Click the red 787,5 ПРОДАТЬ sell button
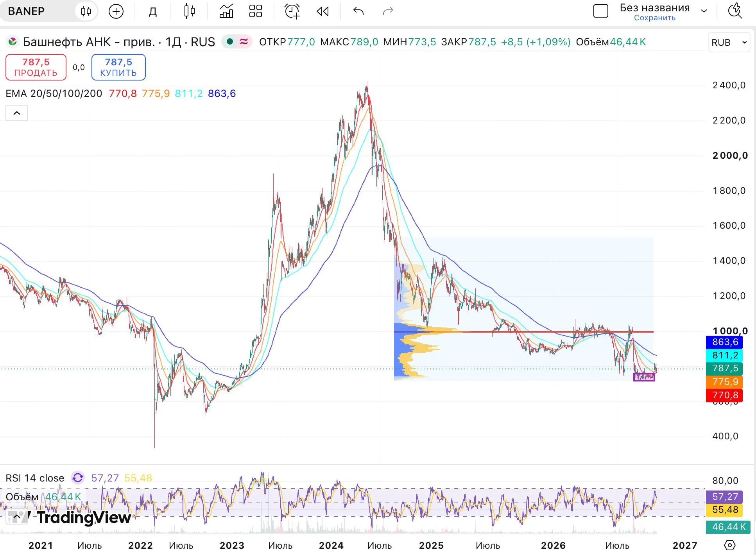The width and height of the screenshot is (756, 555). point(36,67)
